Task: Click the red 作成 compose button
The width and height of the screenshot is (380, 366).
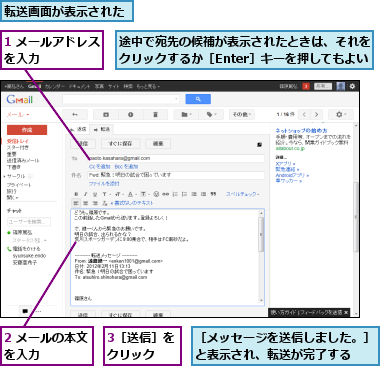Action: [x=27, y=130]
